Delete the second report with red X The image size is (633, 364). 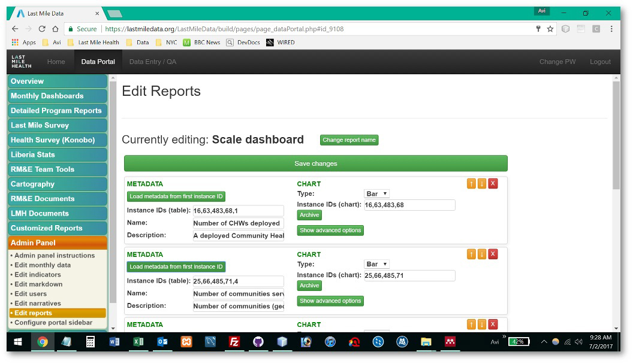click(493, 254)
